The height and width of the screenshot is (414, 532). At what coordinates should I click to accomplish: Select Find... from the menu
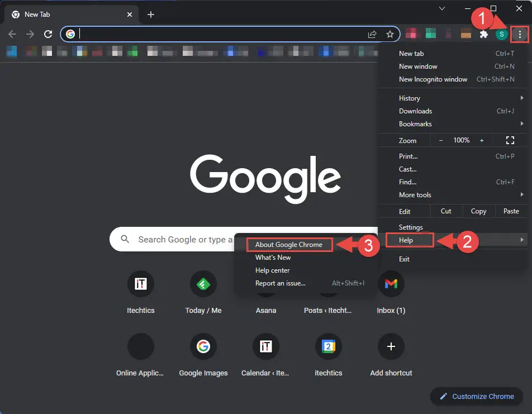tap(453, 182)
